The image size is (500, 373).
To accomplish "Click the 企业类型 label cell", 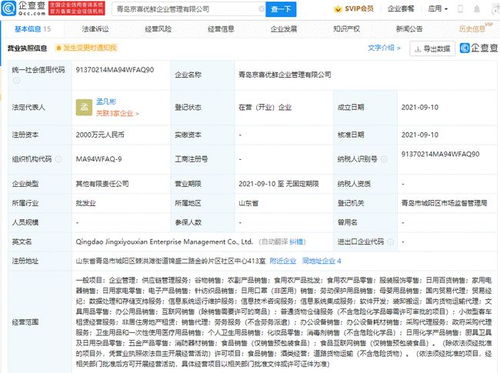I will 39,184.
